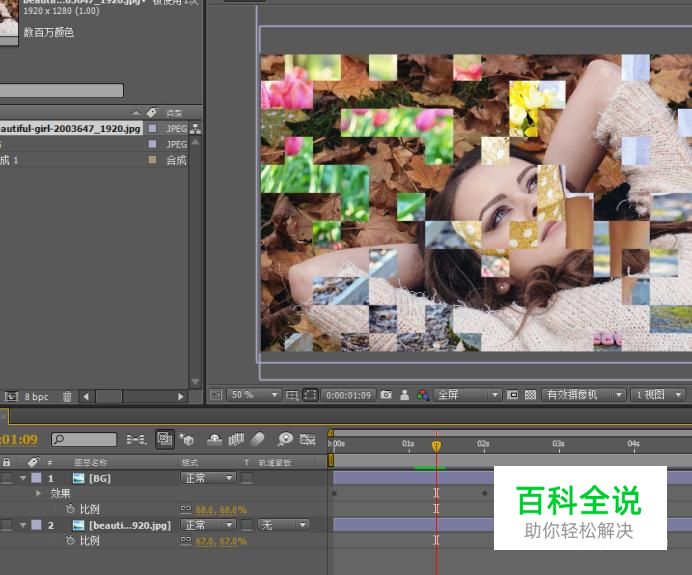Screen dimensions: 692x575
Task: Open track matte 无 dropdown for layer 2
Action: [x=283, y=525]
